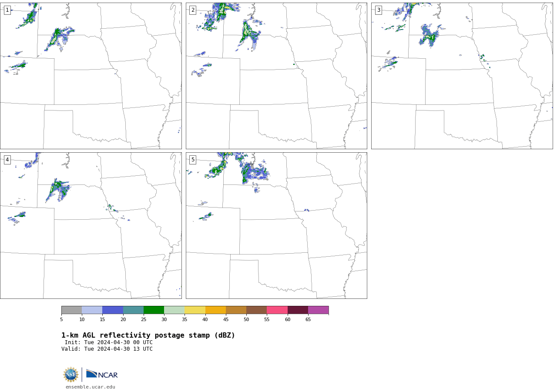Image resolution: width=557 pixels, height=392 pixels.
Task: Open ensemble member 4 postage stamp map
Action: tap(91, 225)
